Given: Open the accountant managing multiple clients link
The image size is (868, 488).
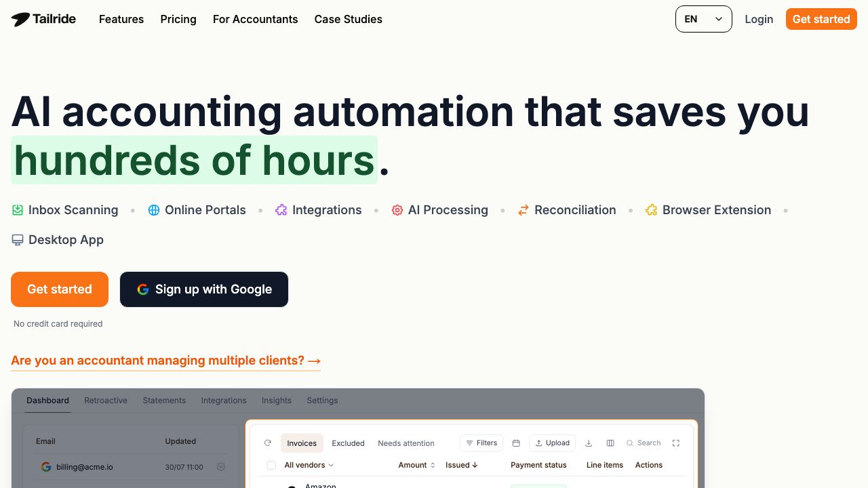Looking at the screenshot, I should pos(165,361).
